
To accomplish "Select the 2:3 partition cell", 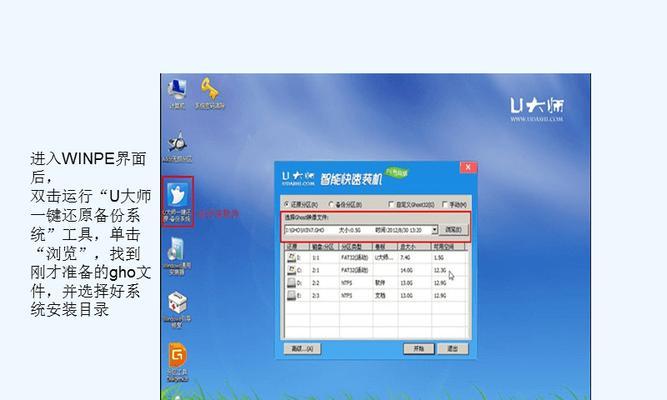I will click(316, 295).
